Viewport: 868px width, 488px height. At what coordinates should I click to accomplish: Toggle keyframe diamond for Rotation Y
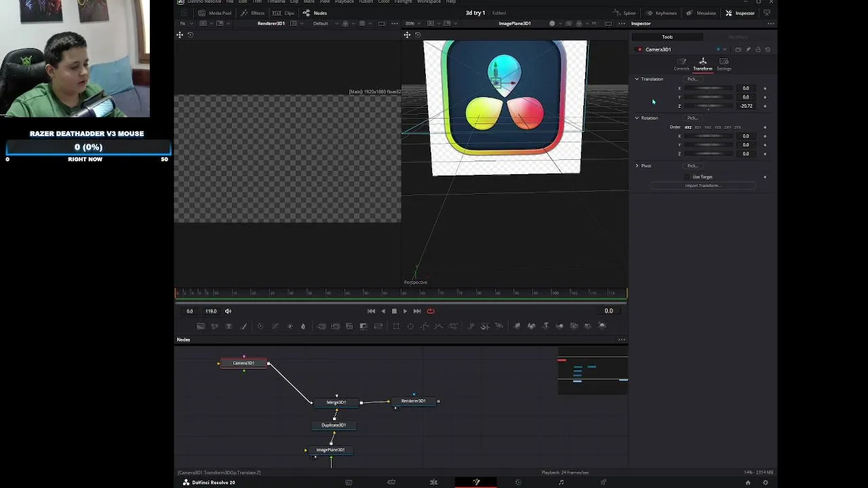(x=765, y=145)
